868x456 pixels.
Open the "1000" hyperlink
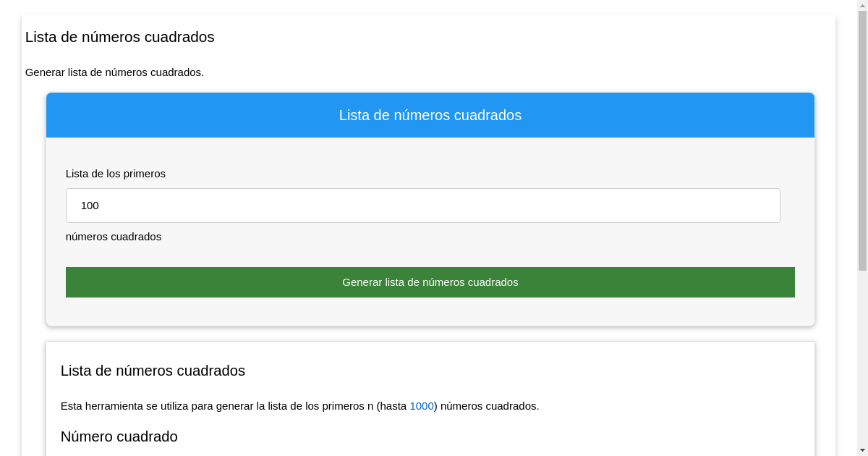coord(421,406)
